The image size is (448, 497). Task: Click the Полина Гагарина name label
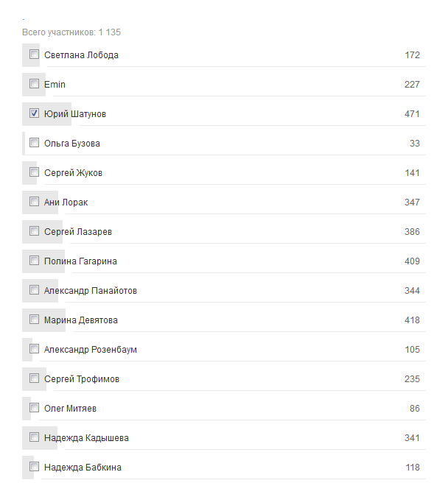click(80, 261)
